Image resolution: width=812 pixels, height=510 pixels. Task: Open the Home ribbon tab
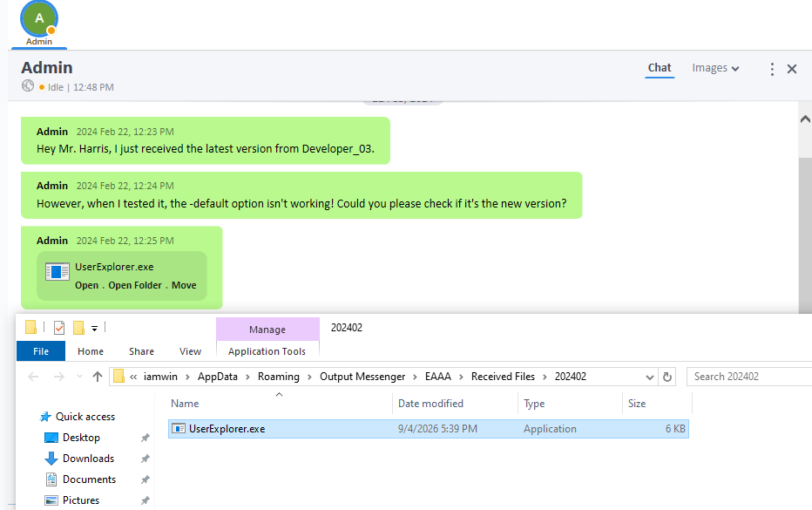[x=91, y=350]
